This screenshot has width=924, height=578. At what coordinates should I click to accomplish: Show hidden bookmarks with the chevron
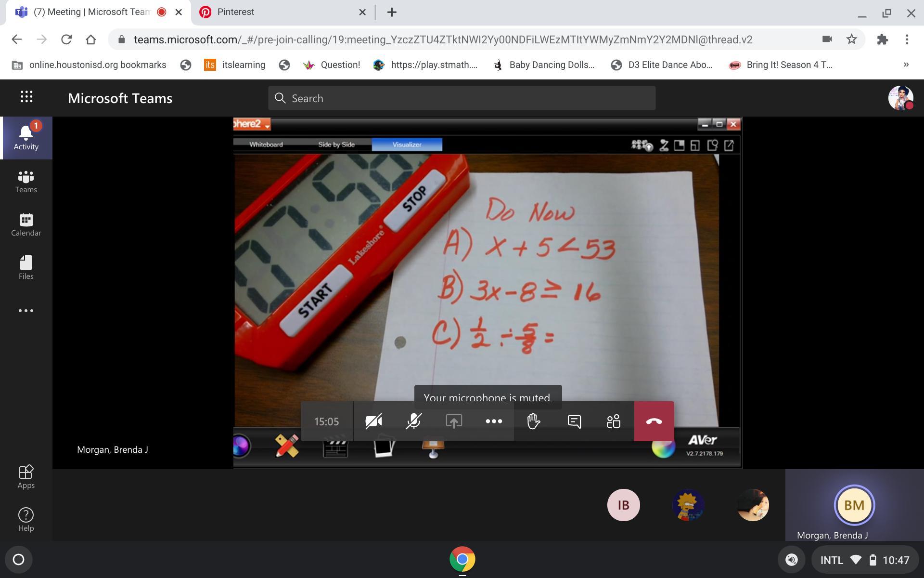(906, 65)
